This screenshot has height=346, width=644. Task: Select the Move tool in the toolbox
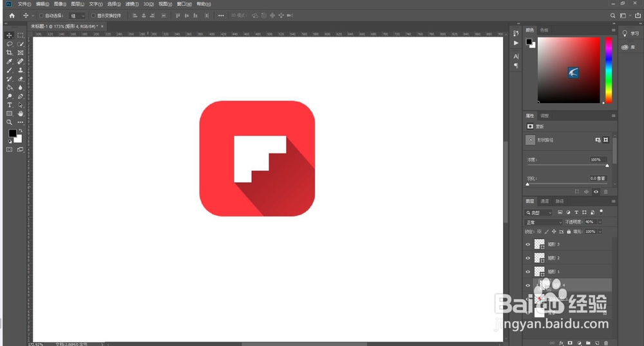click(x=9, y=35)
